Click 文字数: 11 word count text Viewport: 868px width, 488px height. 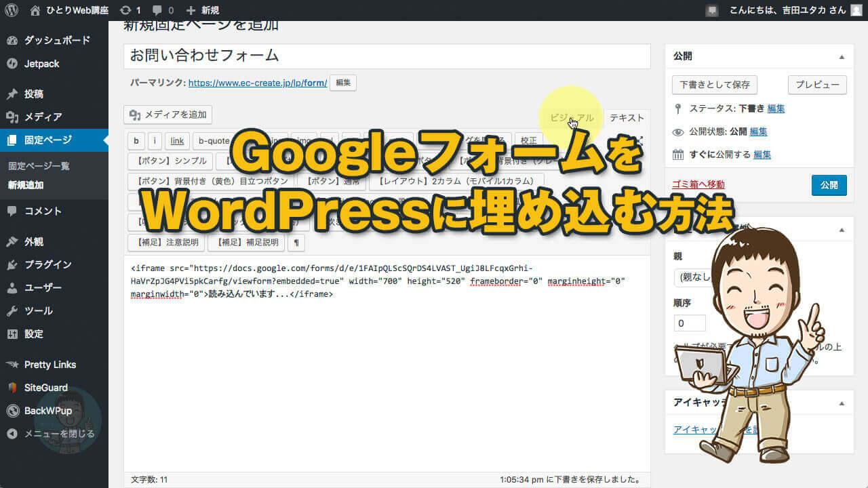pyautogui.click(x=149, y=479)
